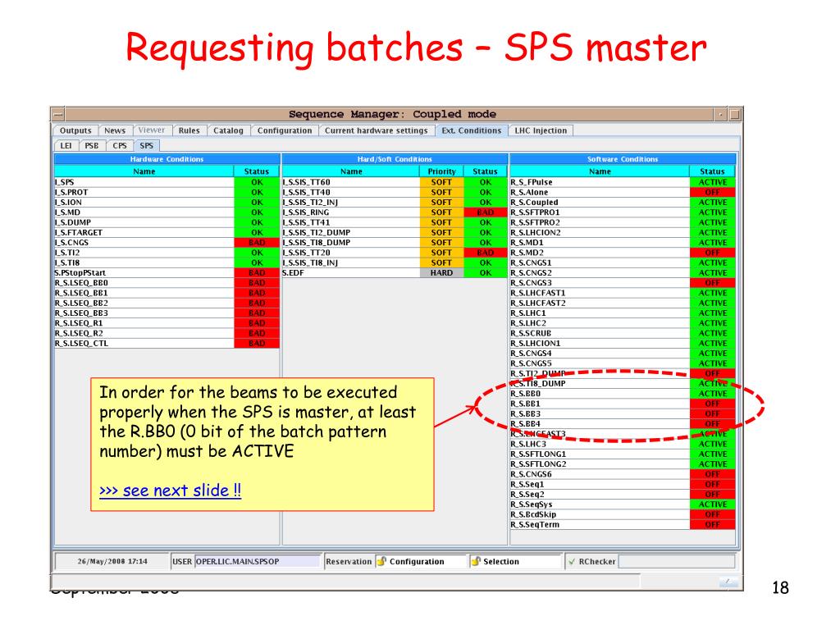
Task: Click the ACTIVE status of R_S.SeqSys
Action: pyautogui.click(x=713, y=504)
